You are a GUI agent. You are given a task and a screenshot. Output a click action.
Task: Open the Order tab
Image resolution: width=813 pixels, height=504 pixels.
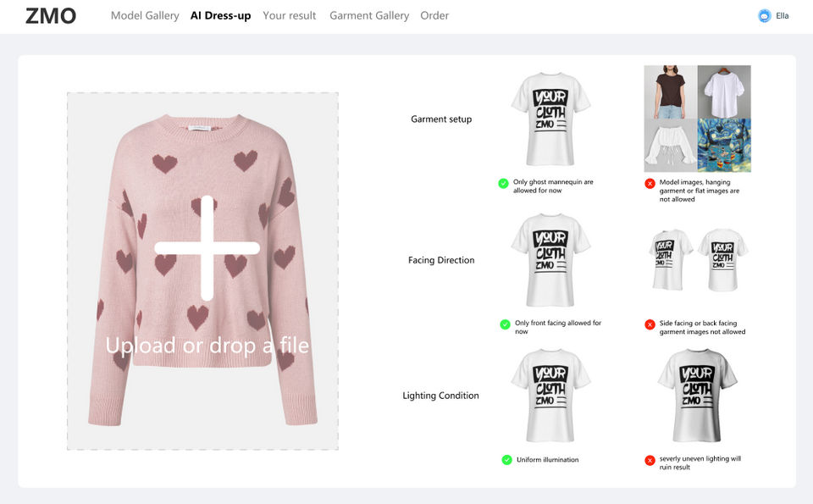point(434,15)
